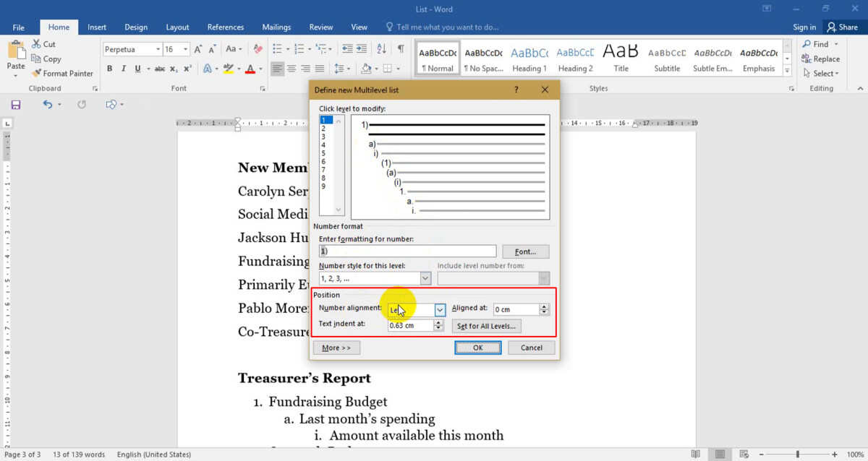Screen dimensions: 868x461
Task: Switch to the Mailings tab
Action: pos(276,27)
